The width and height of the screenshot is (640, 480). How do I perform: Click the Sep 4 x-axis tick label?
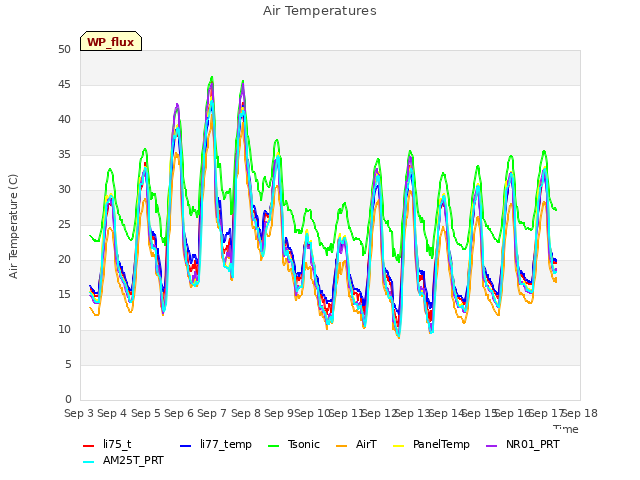coord(112,413)
